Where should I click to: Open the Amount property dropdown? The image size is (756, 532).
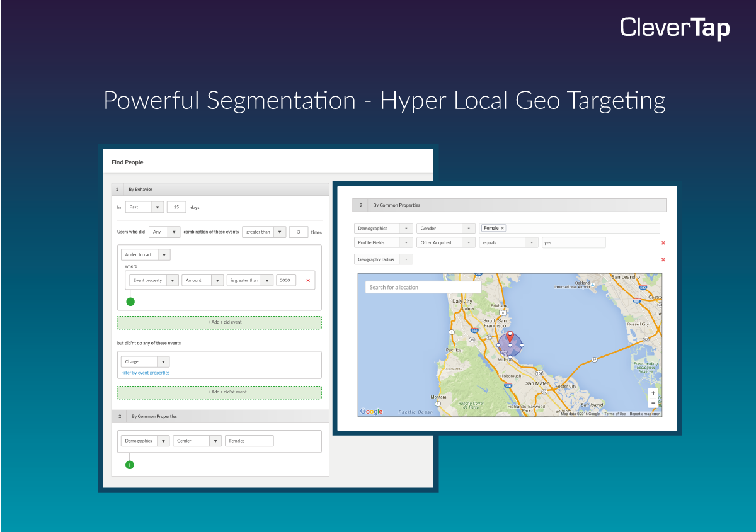pyautogui.click(x=203, y=280)
